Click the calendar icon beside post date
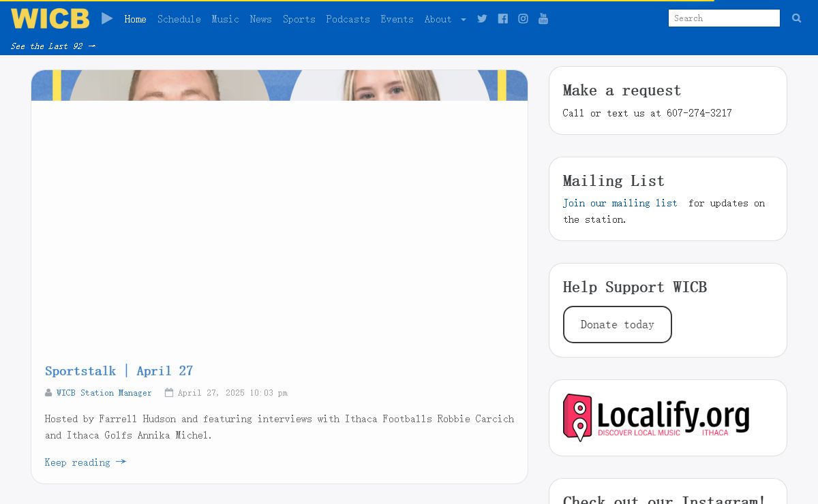Image resolution: width=818 pixels, height=504 pixels. pos(169,393)
